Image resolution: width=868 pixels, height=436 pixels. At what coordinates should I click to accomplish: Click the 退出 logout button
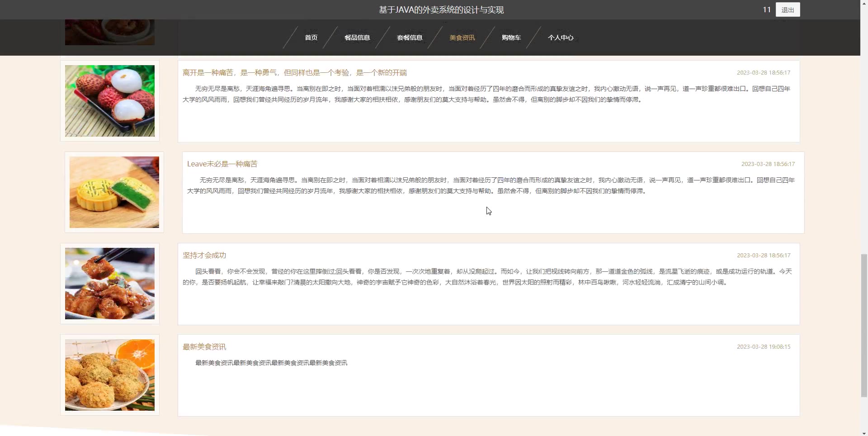788,10
